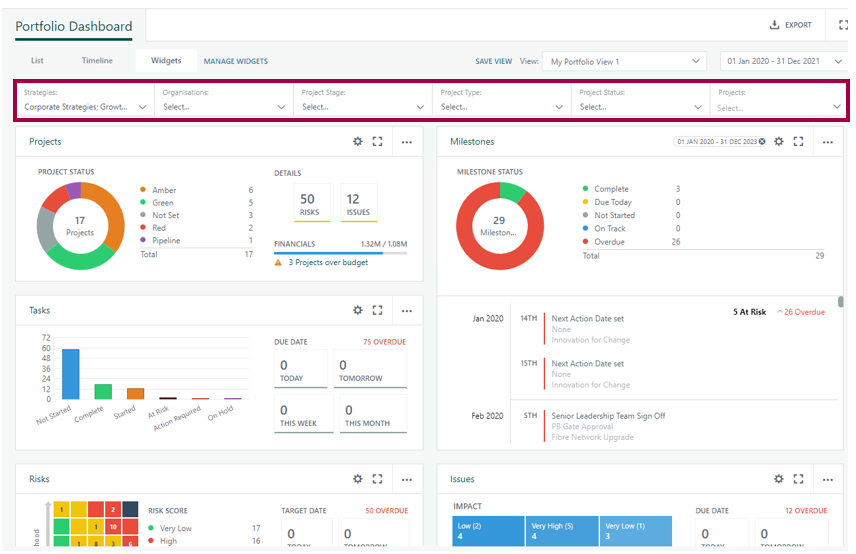Screen dimensions: 856x554
Task: Click the Export download icon
Action: pos(774,25)
